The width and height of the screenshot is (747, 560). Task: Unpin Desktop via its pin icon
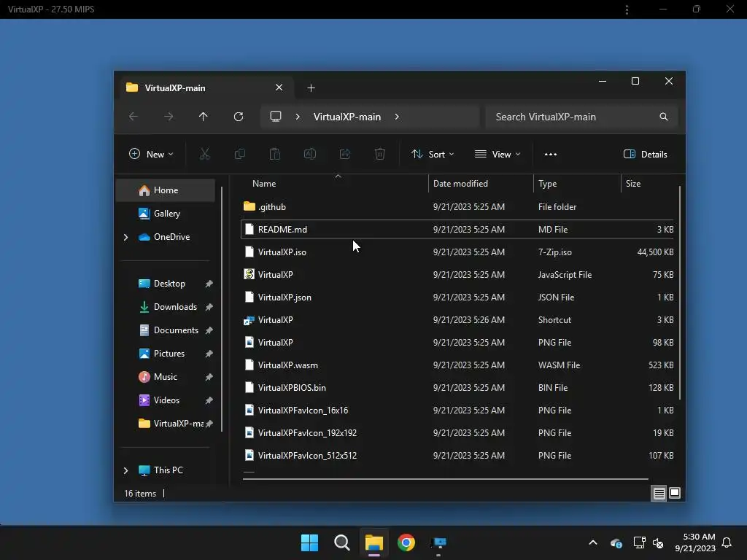(x=209, y=284)
